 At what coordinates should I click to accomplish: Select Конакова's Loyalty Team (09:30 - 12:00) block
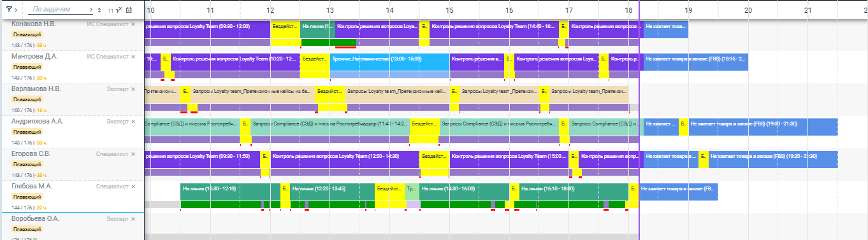[208, 29]
